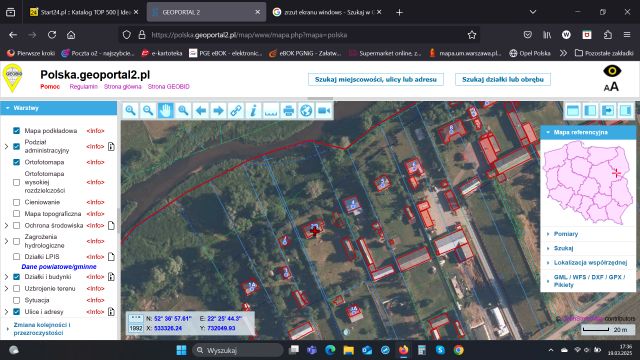Image resolution: width=640 pixels, height=360 pixels.
Task: Reload the page in browser
Action: pos(52,35)
